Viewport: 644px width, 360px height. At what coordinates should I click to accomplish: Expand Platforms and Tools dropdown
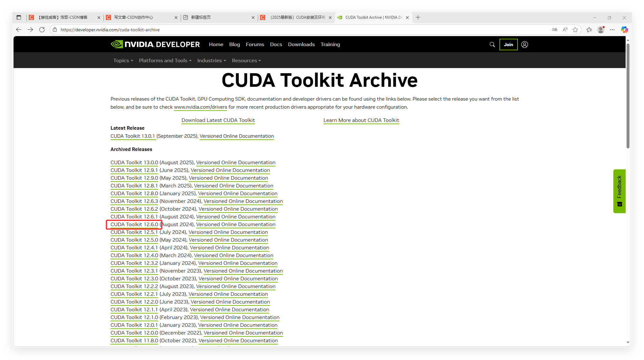165,61
